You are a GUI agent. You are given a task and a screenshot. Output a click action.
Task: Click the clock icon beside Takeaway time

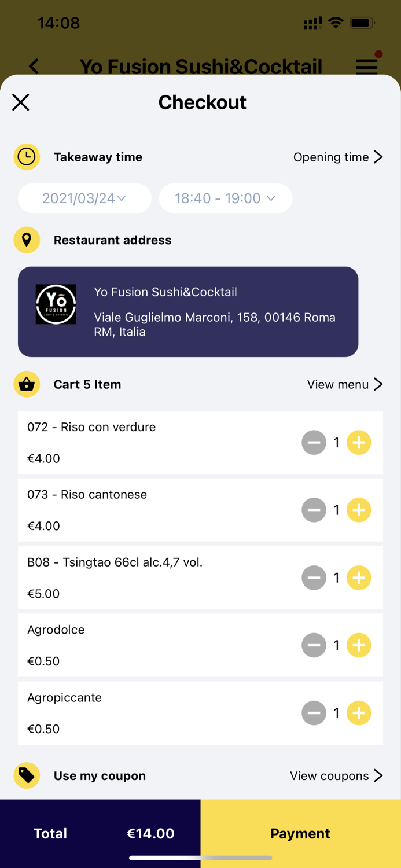point(27,156)
